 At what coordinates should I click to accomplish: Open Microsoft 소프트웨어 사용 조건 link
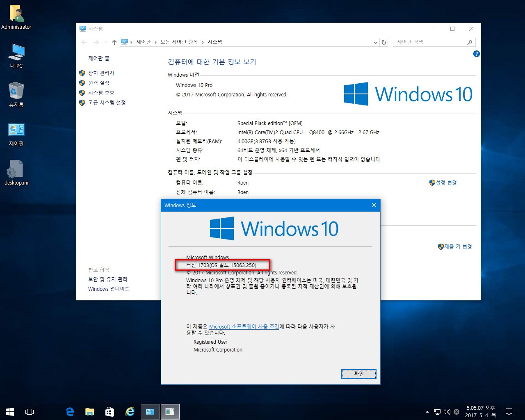click(244, 326)
